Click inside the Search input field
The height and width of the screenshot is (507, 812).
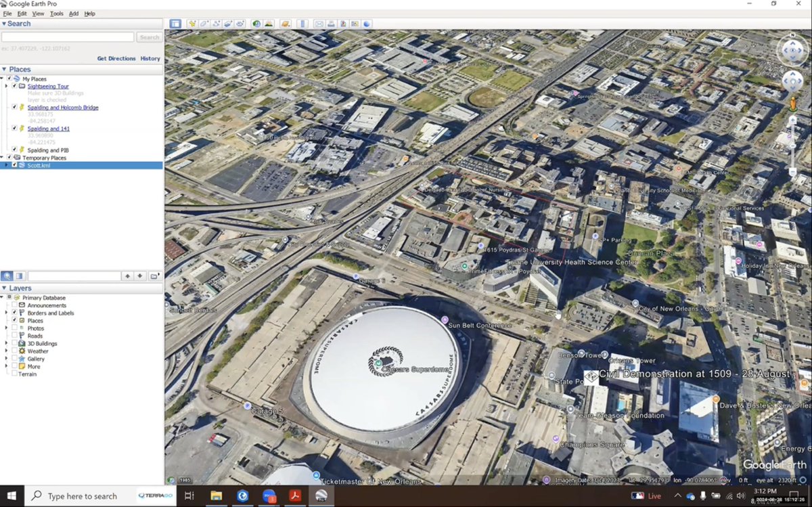(68, 37)
